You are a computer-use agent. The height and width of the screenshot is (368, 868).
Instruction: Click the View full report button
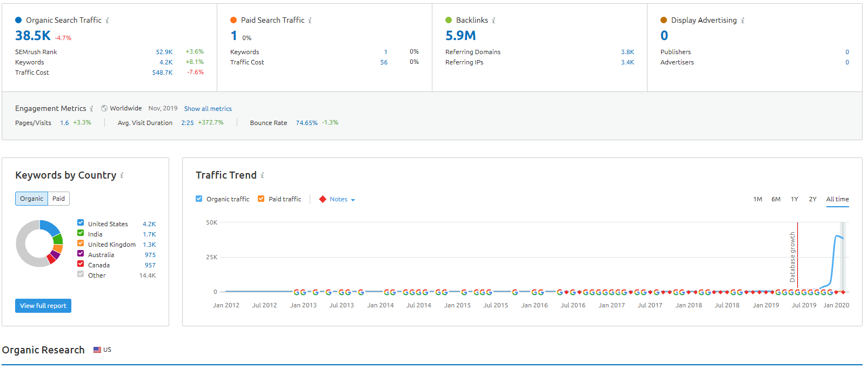pos(43,306)
